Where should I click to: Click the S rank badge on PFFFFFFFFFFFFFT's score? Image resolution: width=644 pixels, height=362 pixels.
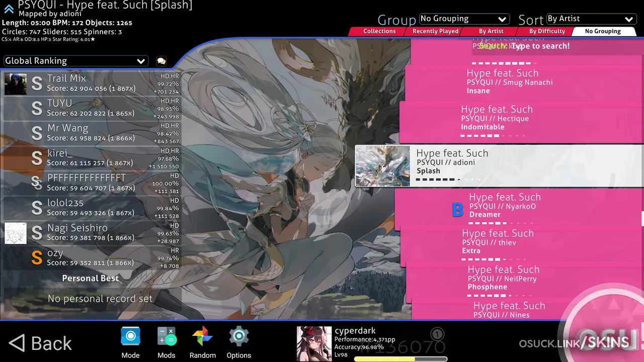click(x=37, y=183)
